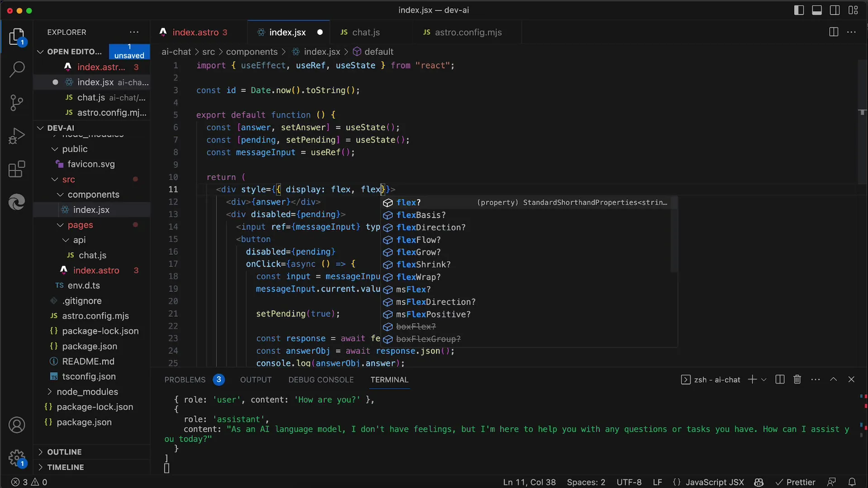Click the feedback icon in status bar
This screenshot has width=868, height=488.
point(831,482)
